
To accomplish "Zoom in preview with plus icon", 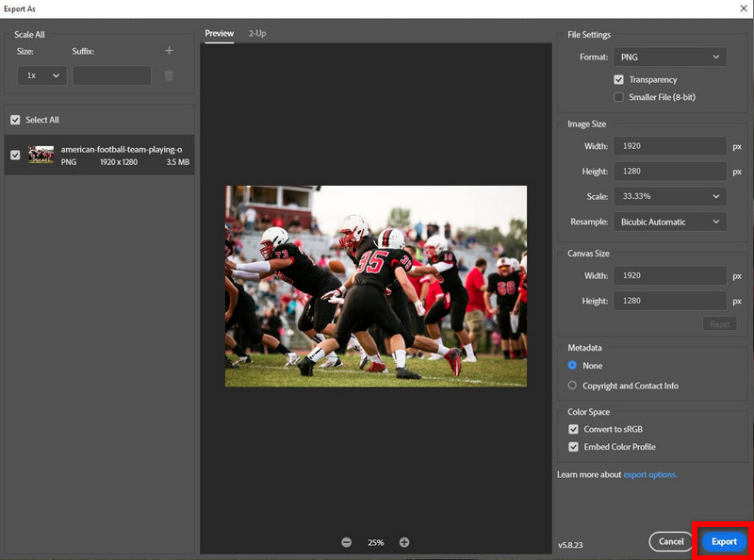I will (x=404, y=542).
